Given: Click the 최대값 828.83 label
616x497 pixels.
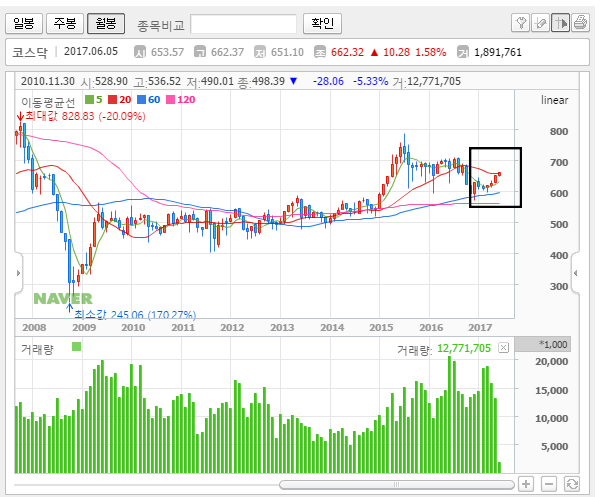Looking at the screenshot, I should point(85,116).
